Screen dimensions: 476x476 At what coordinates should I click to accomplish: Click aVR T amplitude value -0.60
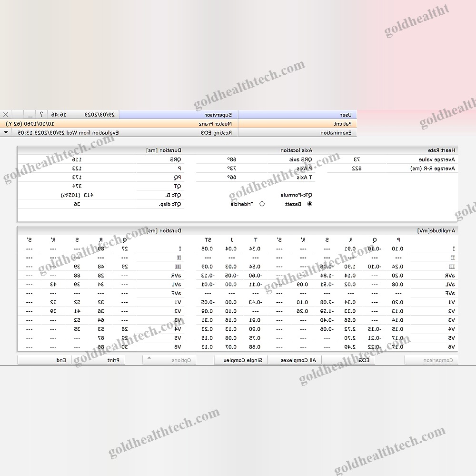pyautogui.click(x=256, y=275)
